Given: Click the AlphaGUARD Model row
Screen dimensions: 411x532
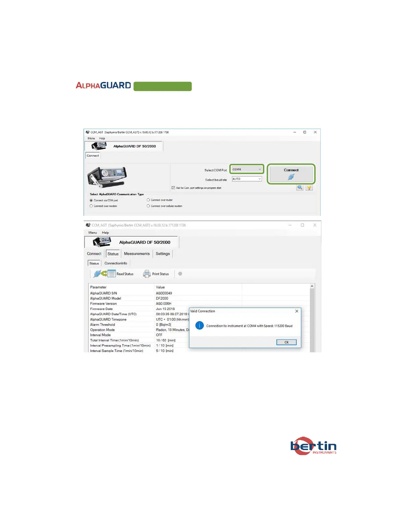Looking at the screenshot, I should click(199, 298).
